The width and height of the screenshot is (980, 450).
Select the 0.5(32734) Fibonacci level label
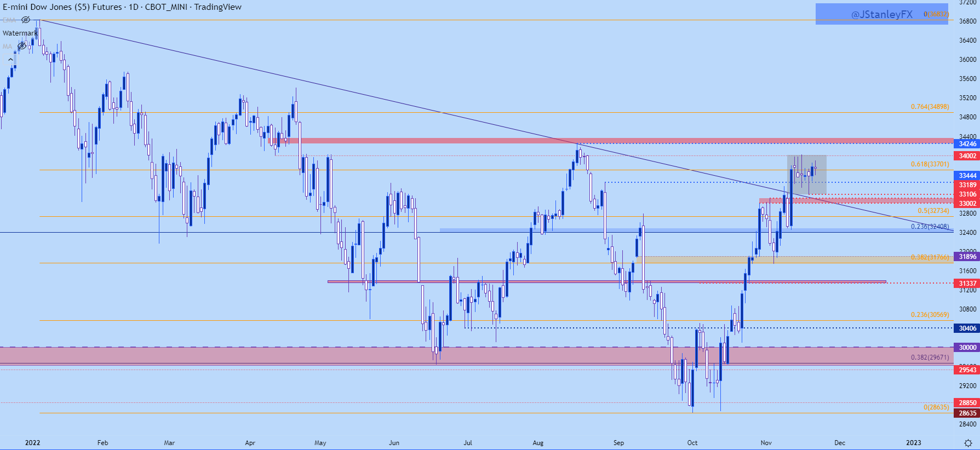(x=933, y=211)
